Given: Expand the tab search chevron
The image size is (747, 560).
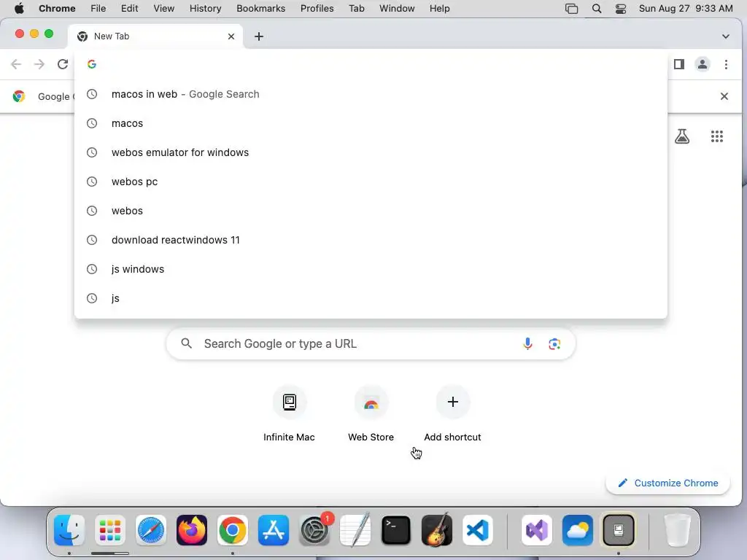Looking at the screenshot, I should 726,36.
